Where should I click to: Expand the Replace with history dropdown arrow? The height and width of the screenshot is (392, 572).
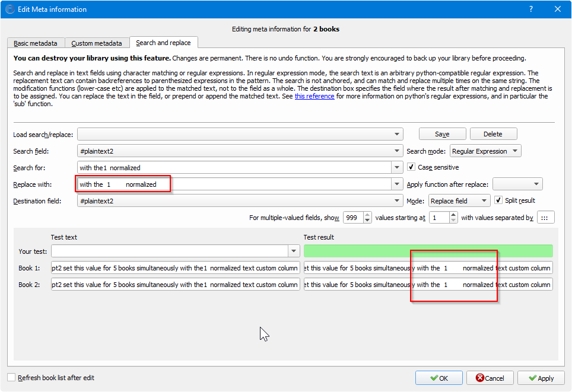tap(397, 184)
